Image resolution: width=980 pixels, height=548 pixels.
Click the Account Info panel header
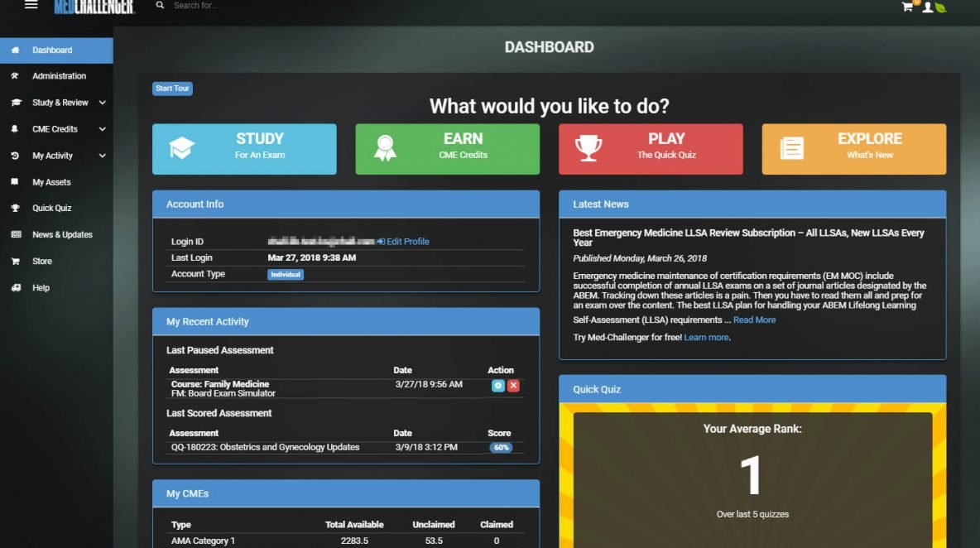[346, 204]
